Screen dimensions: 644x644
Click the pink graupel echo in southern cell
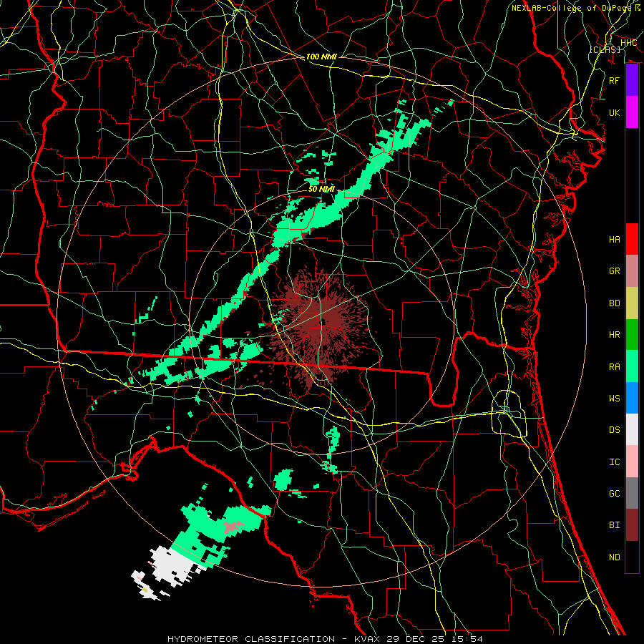(x=233, y=527)
